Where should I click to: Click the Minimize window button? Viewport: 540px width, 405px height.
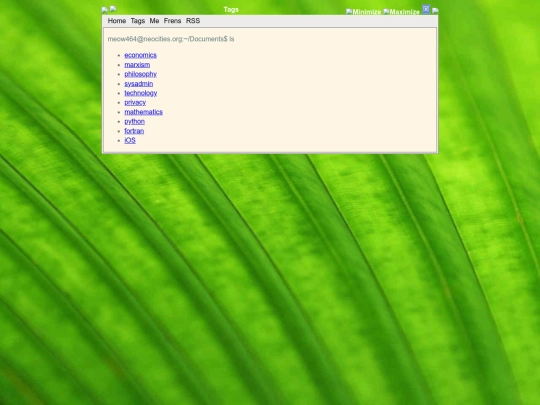click(x=363, y=12)
